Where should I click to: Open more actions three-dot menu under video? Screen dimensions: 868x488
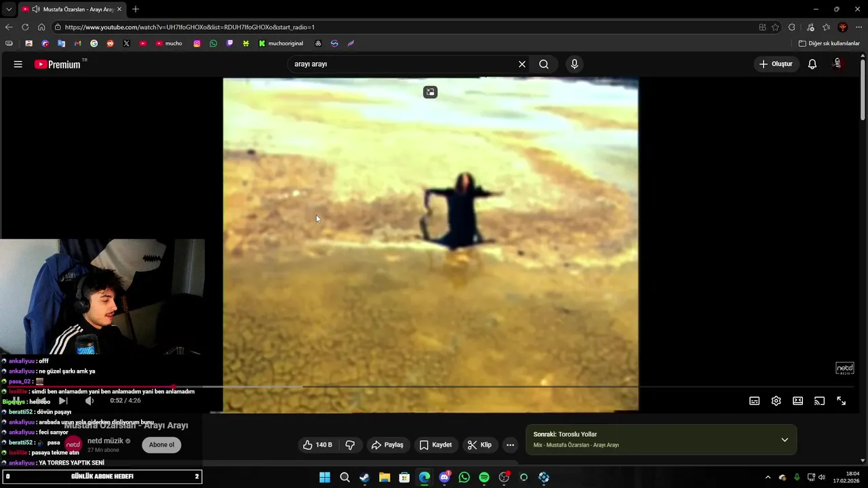pyautogui.click(x=510, y=445)
